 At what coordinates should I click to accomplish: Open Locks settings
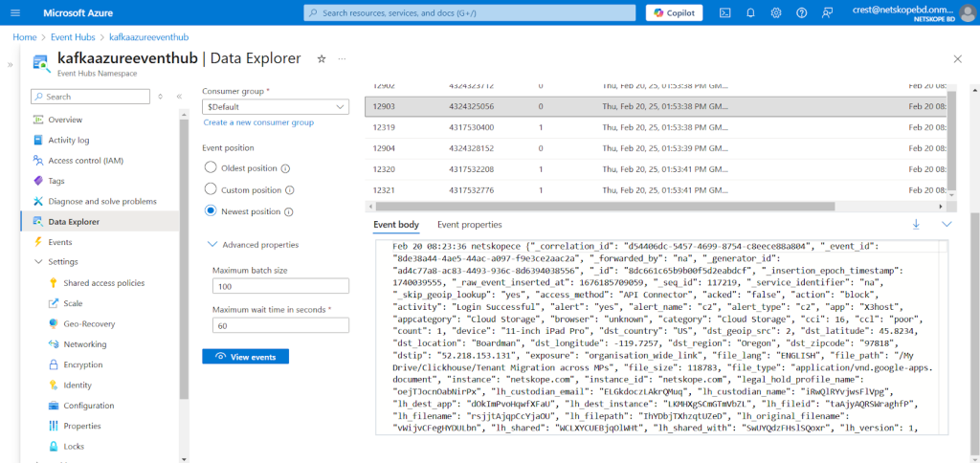(74, 446)
